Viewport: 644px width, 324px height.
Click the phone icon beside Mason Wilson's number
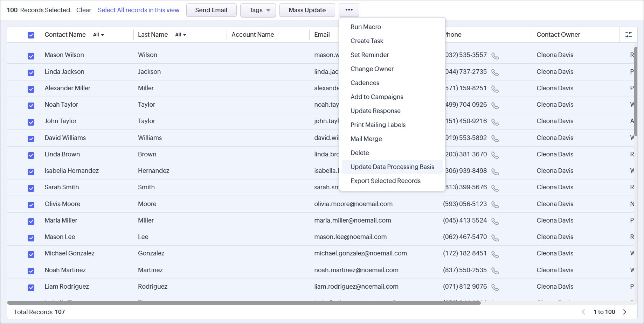[x=495, y=56]
